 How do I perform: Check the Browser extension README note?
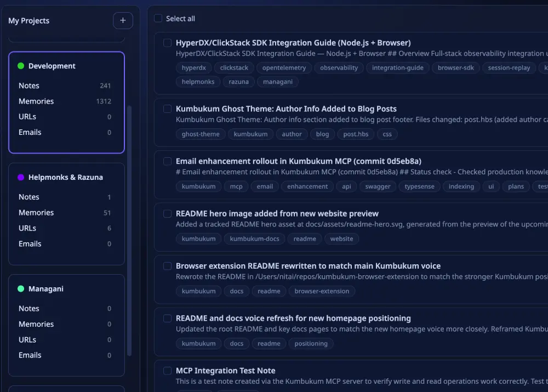(x=167, y=266)
